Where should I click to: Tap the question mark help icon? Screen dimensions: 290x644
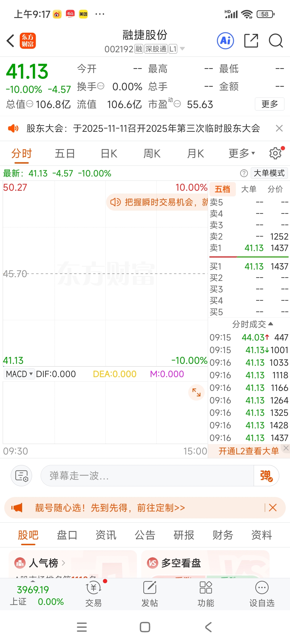[244, 173]
